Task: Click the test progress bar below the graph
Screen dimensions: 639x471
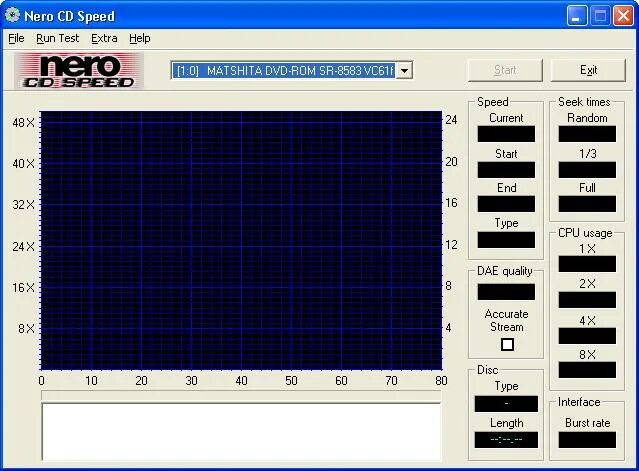Action: pos(241,396)
